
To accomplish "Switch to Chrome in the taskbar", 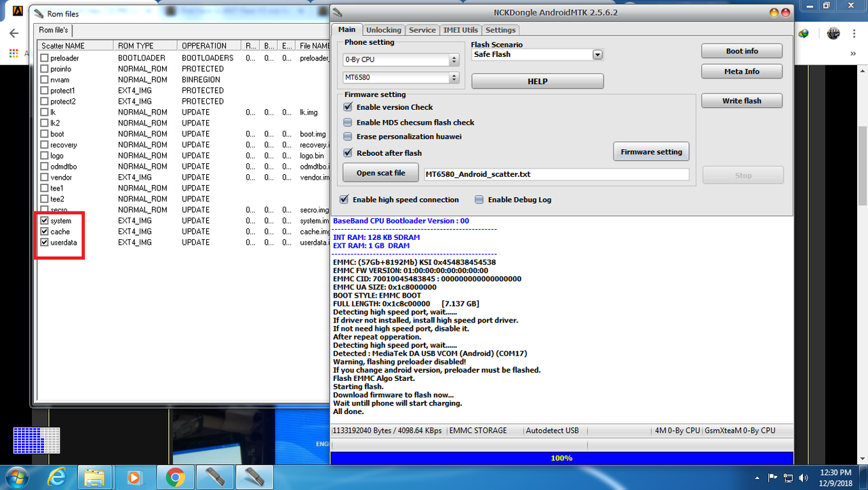I will click(175, 478).
